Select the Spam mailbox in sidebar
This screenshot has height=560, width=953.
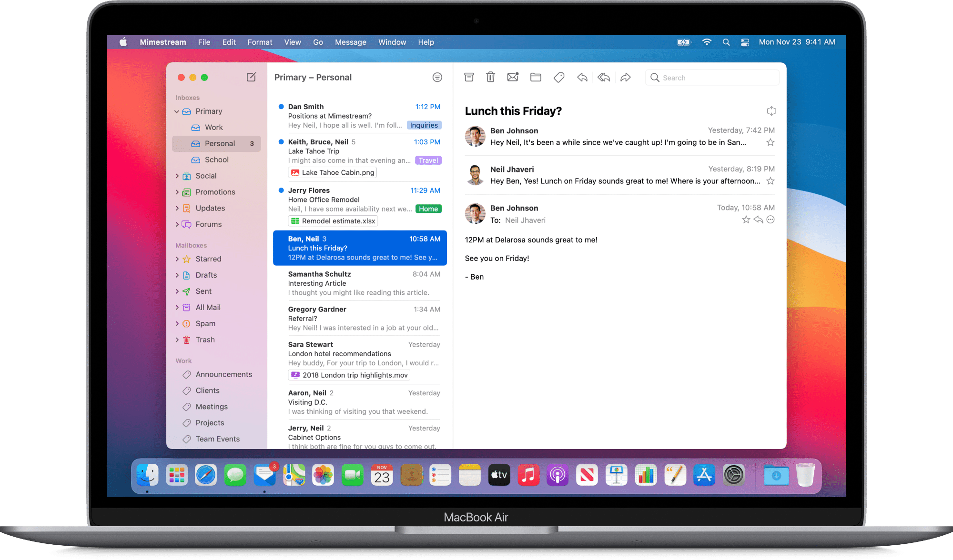click(205, 323)
